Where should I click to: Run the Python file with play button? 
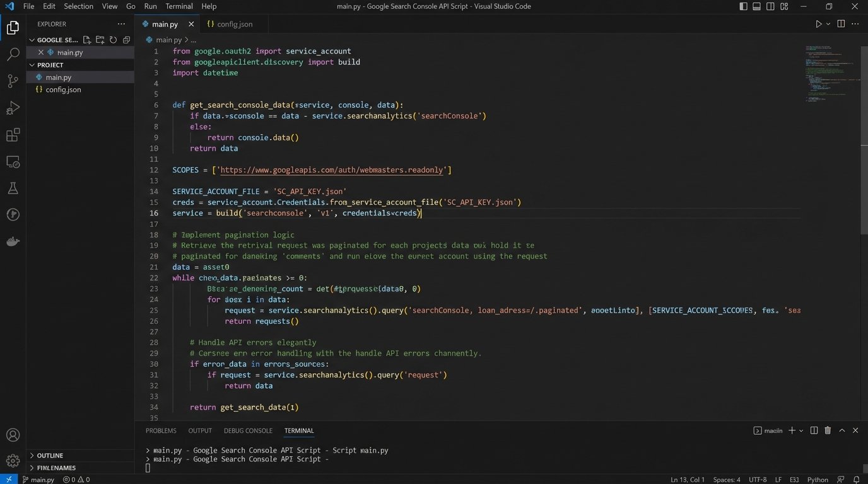(x=818, y=24)
